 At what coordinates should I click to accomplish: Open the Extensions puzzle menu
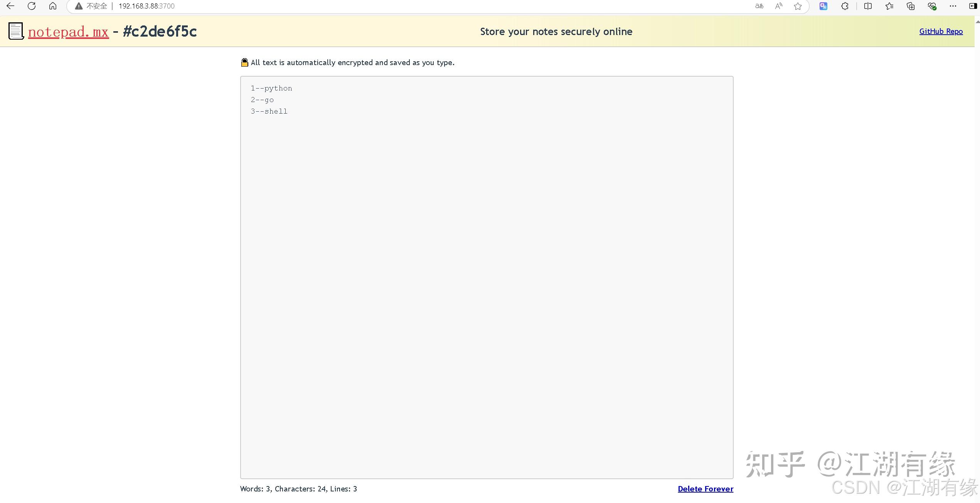(844, 6)
